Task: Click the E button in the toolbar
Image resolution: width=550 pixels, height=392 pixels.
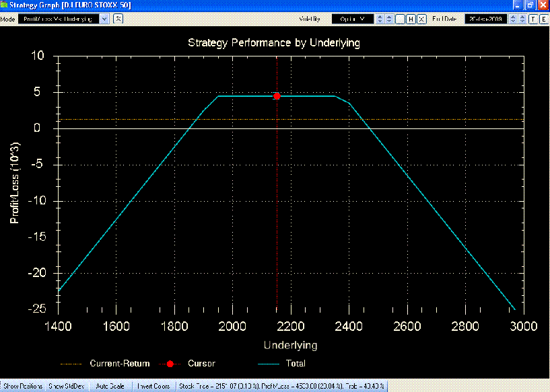Action: click(x=543, y=19)
